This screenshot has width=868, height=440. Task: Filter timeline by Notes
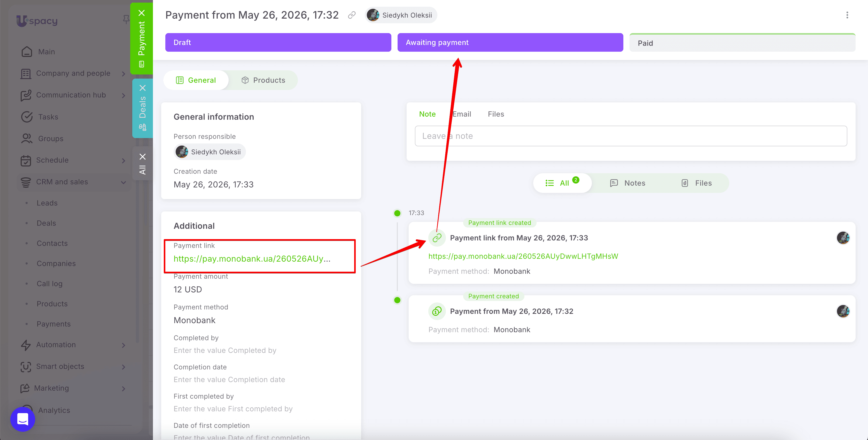627,183
